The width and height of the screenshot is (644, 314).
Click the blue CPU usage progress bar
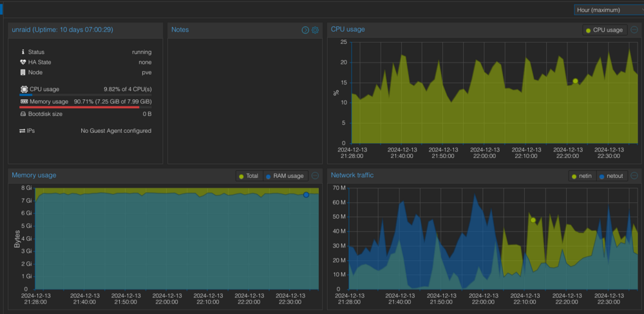pyautogui.click(x=26, y=95)
